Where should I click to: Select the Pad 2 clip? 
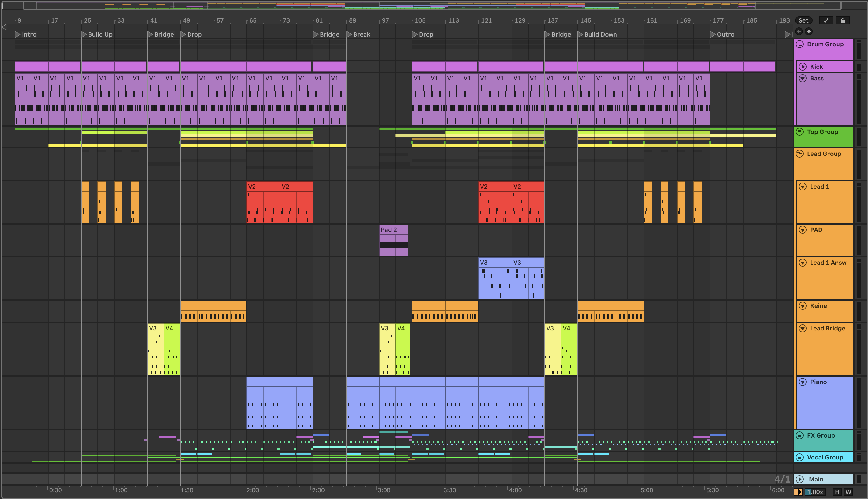393,230
